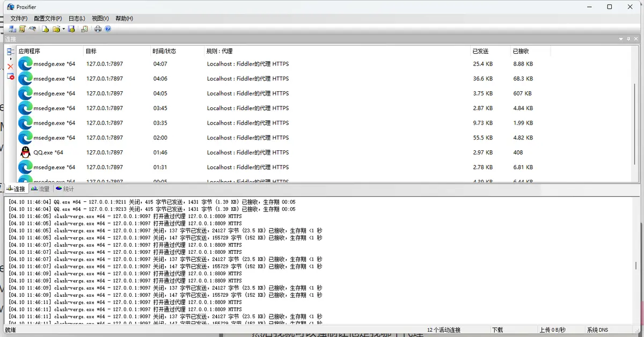Open the 连接 panel options dropdown arrow

click(x=621, y=39)
